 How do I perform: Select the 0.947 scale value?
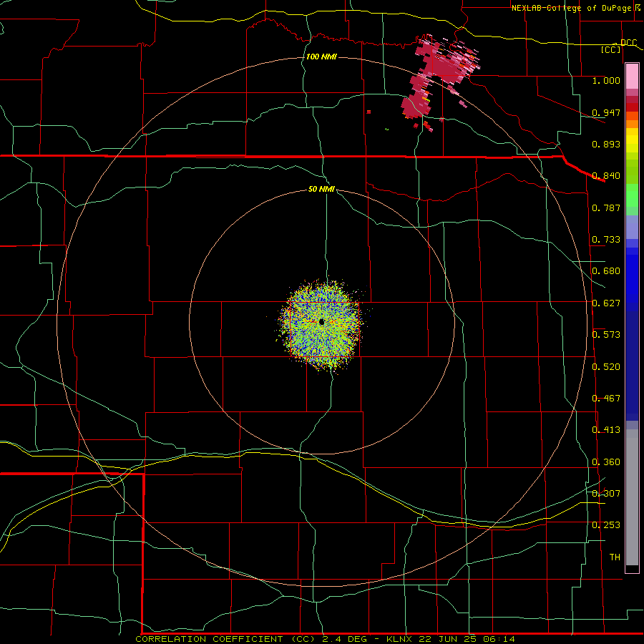(606, 112)
